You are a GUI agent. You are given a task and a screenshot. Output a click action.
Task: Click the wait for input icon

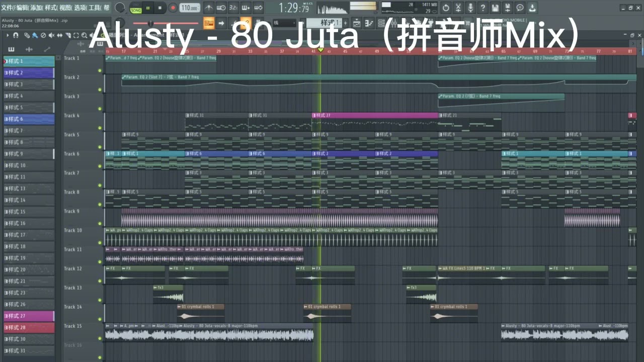pos(221,8)
